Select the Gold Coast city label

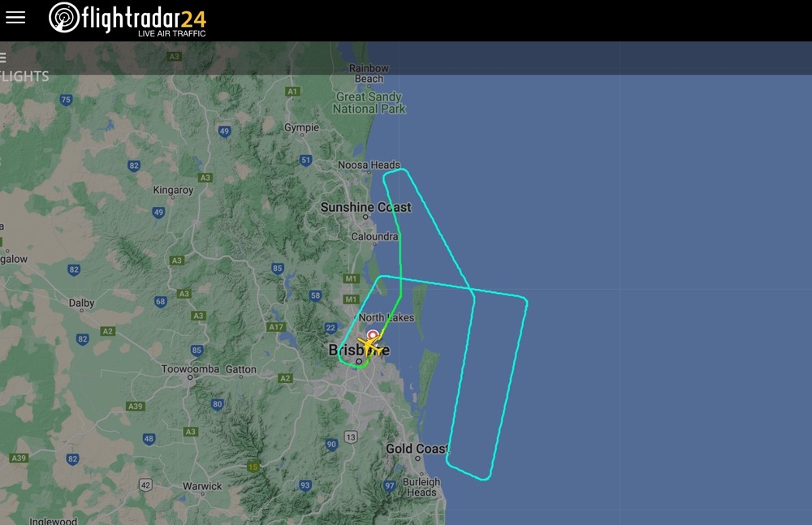(417, 449)
